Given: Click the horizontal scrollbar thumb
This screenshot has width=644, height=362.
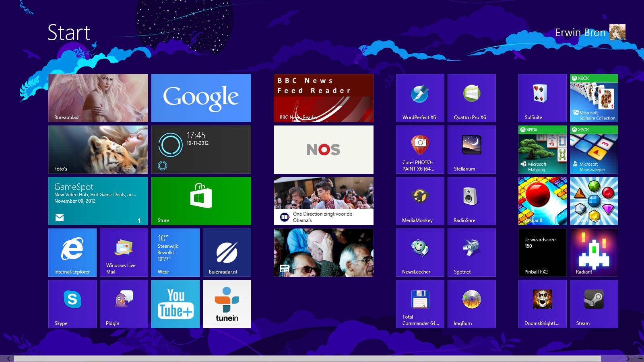Looking at the screenshot, I should click(x=308, y=358).
